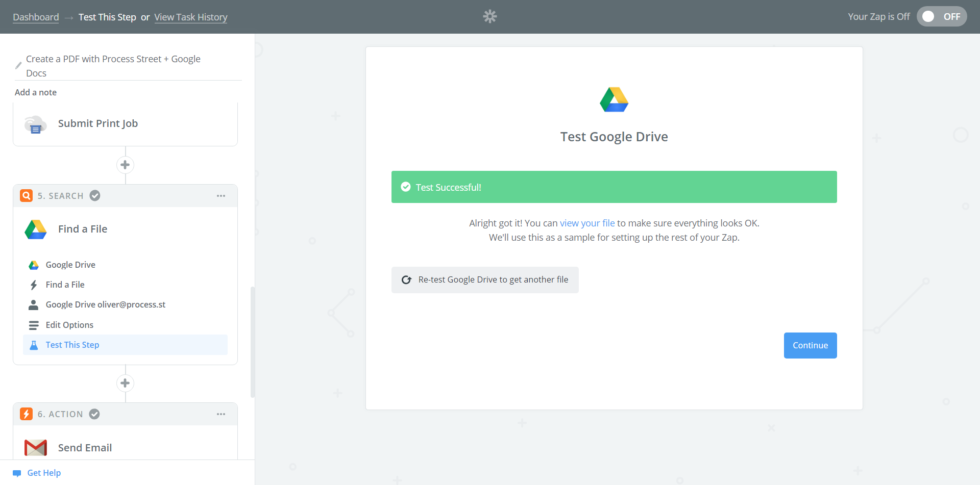Open the step 5 options ellipsis menu
The width and height of the screenshot is (980, 485).
[x=221, y=196]
